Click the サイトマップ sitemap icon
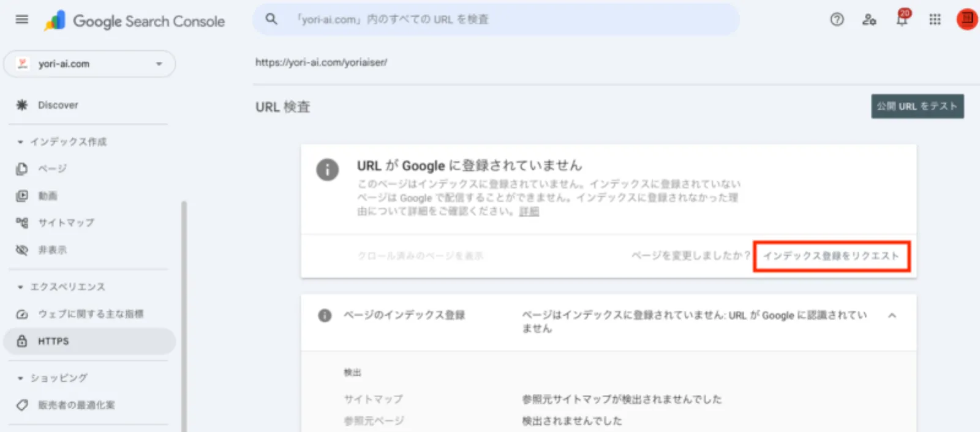Viewport: 980px width, 432px height. pos(22,223)
